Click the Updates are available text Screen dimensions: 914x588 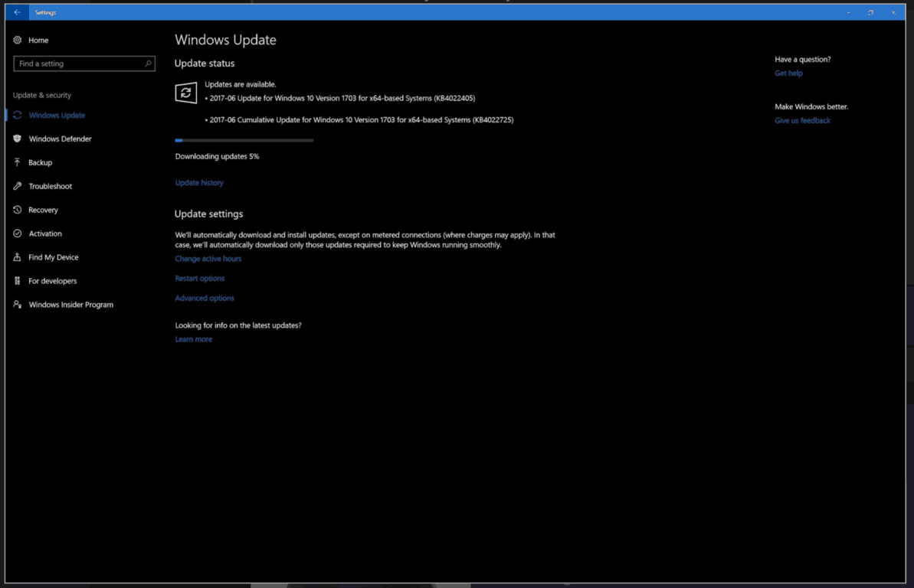(240, 84)
